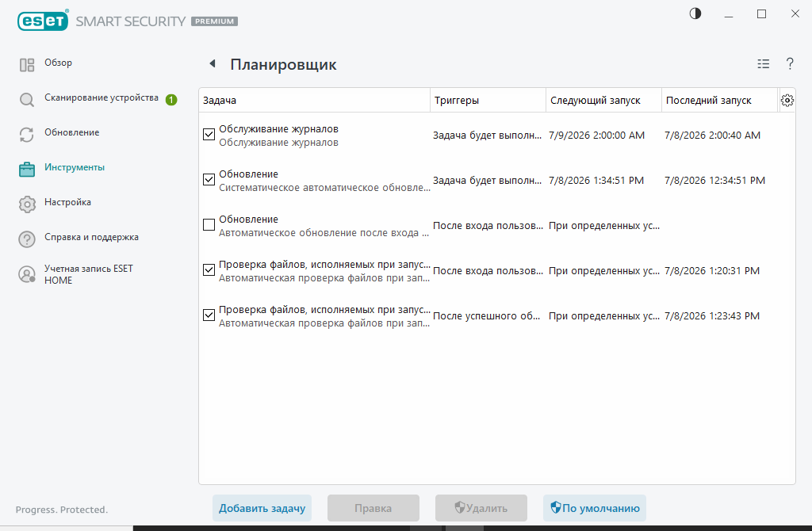Viewport: 812px width, 531px height.
Task: Click the table column settings gear icon
Action: point(787,101)
